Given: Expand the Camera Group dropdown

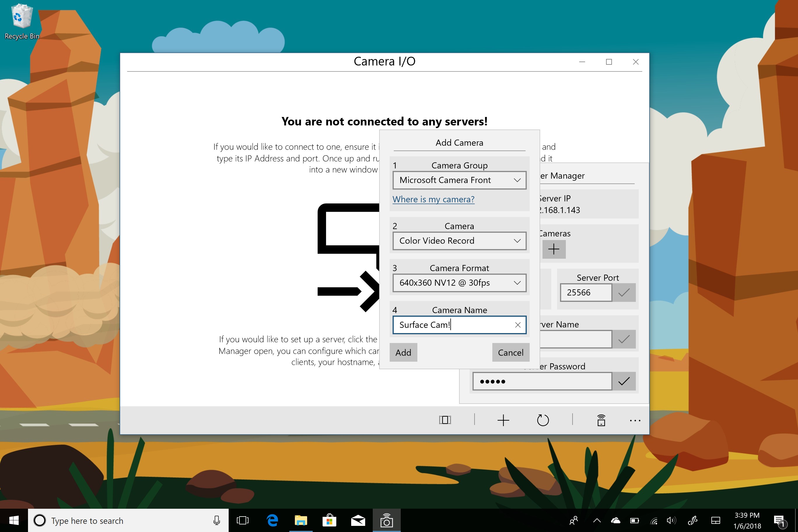Looking at the screenshot, I should point(459,180).
